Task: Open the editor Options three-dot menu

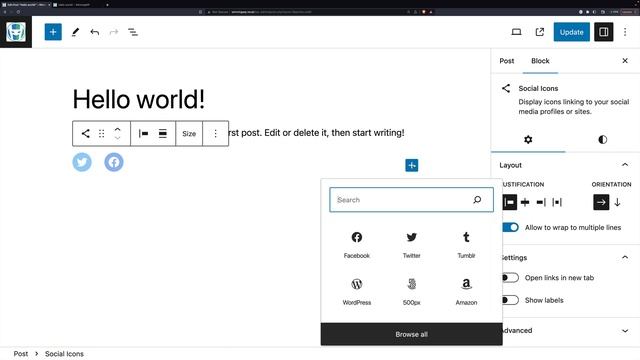Action: pos(625,32)
